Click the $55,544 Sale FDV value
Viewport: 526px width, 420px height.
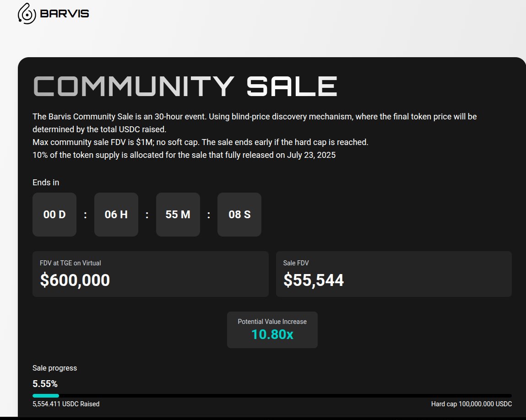pos(314,280)
